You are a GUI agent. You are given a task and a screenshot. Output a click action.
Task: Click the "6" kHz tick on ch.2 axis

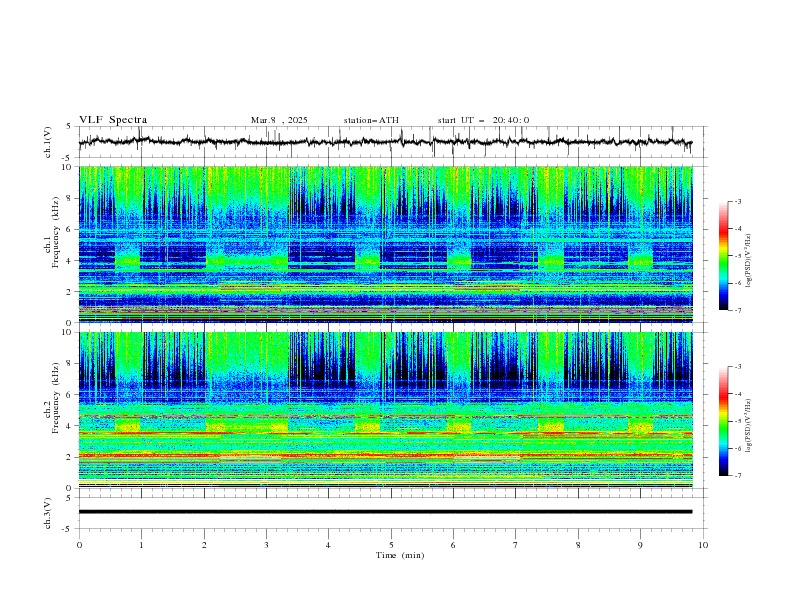(70, 394)
